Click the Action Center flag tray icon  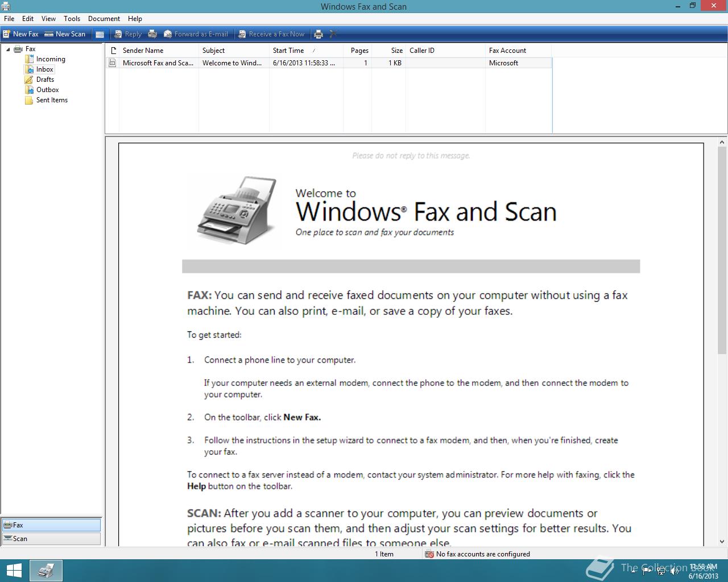pyautogui.click(x=647, y=571)
